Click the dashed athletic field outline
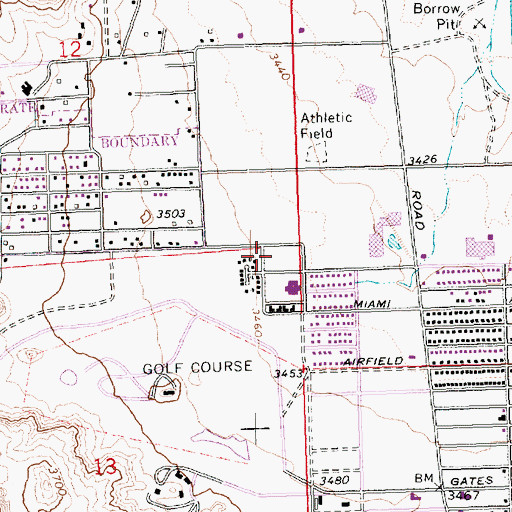Viewport: 512px width, 512px height. coord(316,152)
